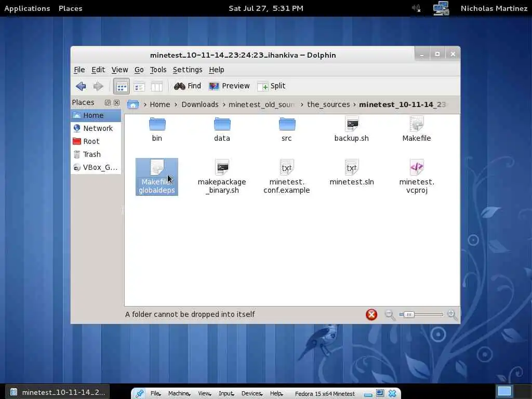Select the minetest.conf.example text file
The height and width of the screenshot is (399, 532).
pyautogui.click(x=287, y=177)
